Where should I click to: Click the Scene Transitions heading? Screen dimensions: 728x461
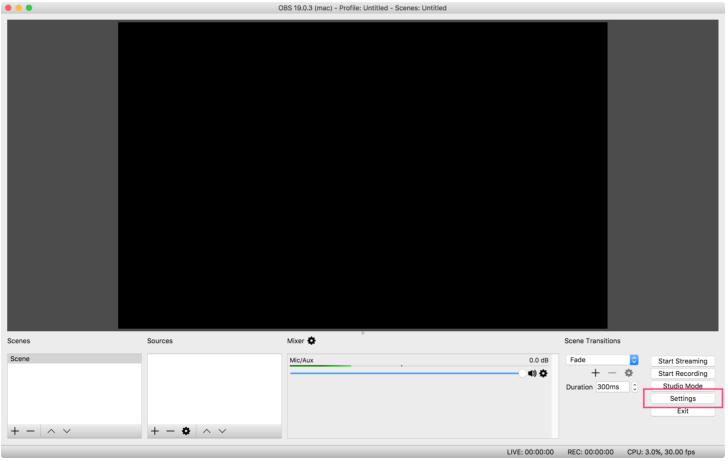click(x=592, y=341)
